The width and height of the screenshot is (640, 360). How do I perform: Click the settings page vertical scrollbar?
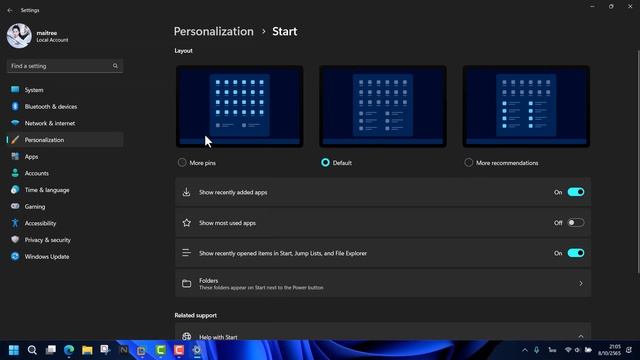(x=638, y=161)
